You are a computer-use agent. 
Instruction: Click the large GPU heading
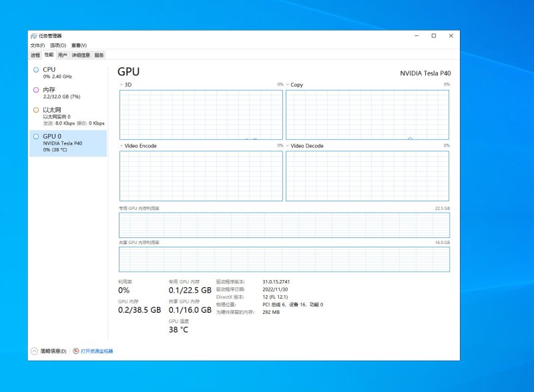(x=128, y=71)
